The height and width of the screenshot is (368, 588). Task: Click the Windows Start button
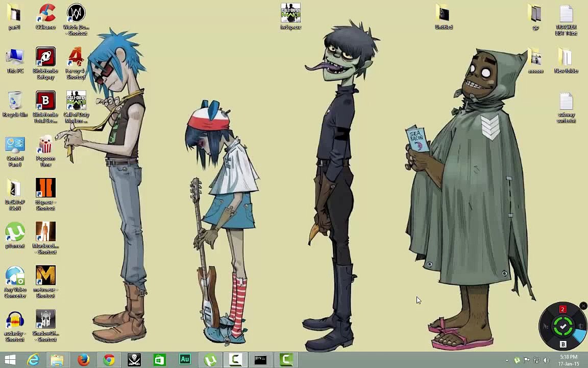pos(10,360)
